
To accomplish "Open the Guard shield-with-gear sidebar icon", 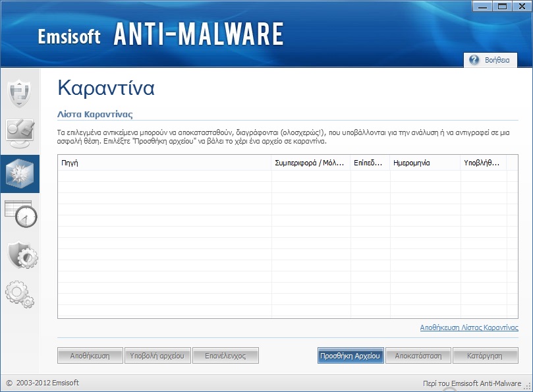I will 22,255.
